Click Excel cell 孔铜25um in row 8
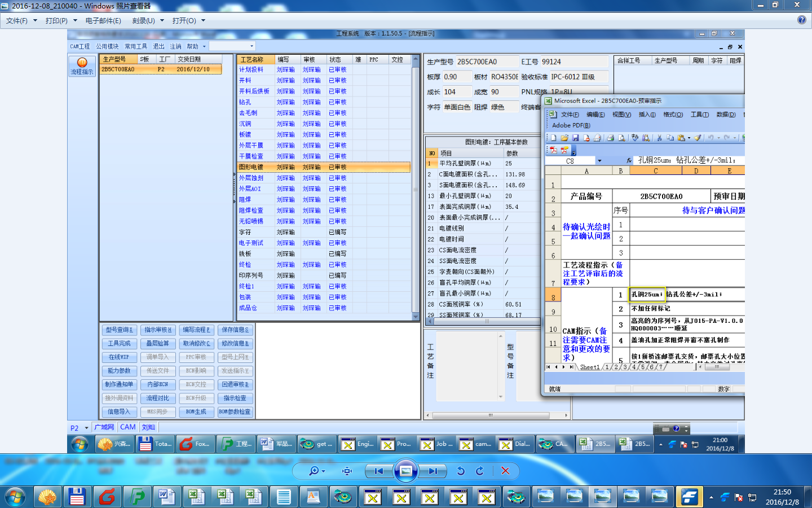 [647, 295]
